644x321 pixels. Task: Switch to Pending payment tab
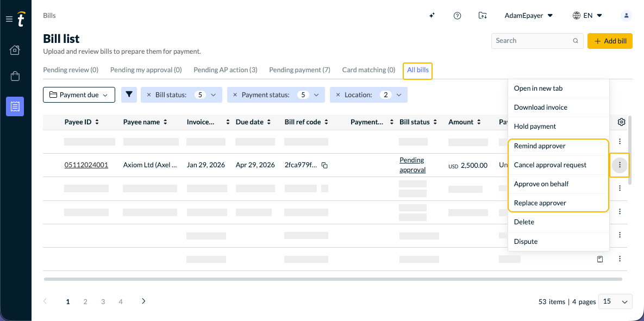[x=299, y=70]
